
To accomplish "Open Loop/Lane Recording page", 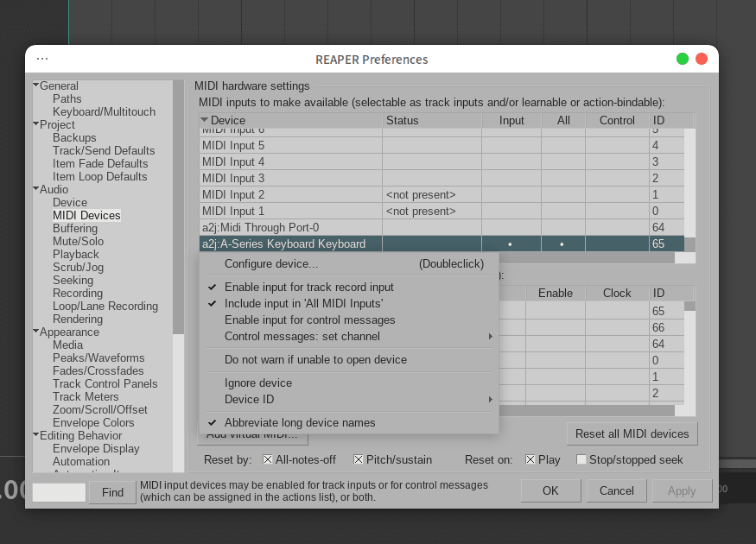I will coord(105,307).
